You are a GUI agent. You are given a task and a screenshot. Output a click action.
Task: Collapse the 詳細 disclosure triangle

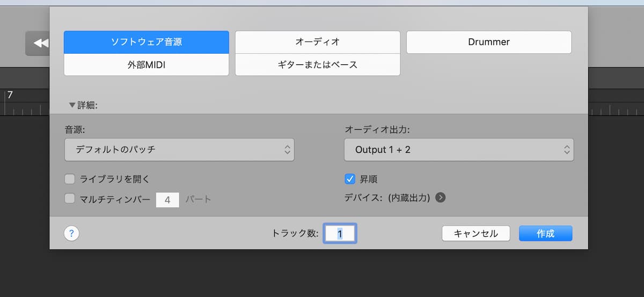[x=72, y=106]
